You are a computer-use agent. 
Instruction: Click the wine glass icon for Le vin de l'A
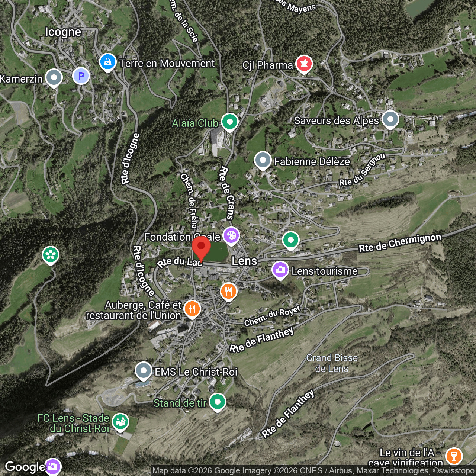[454, 455]
